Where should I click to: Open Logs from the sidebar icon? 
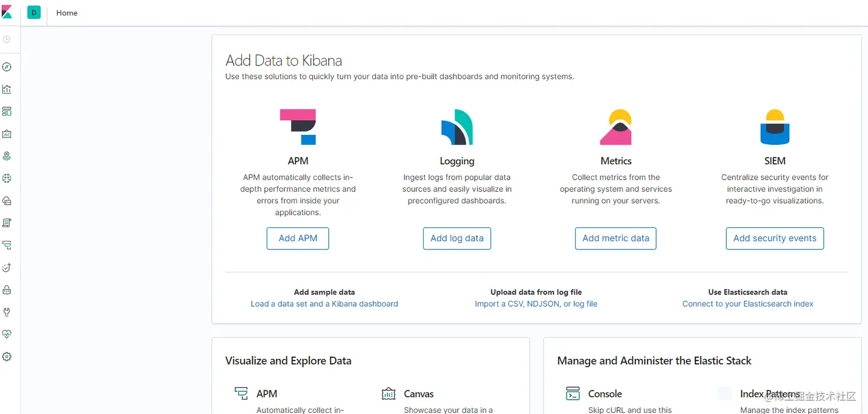[x=7, y=223]
